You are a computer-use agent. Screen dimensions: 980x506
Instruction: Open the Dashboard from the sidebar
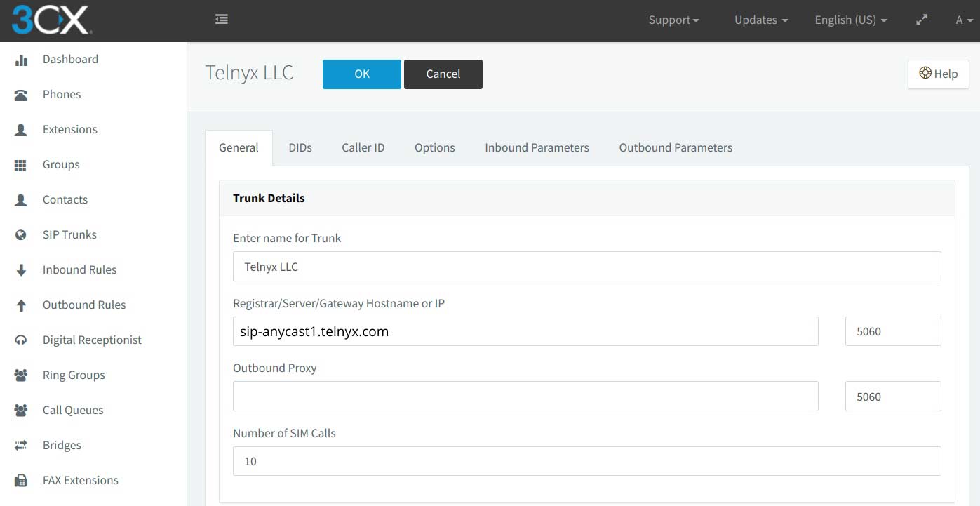(x=70, y=59)
